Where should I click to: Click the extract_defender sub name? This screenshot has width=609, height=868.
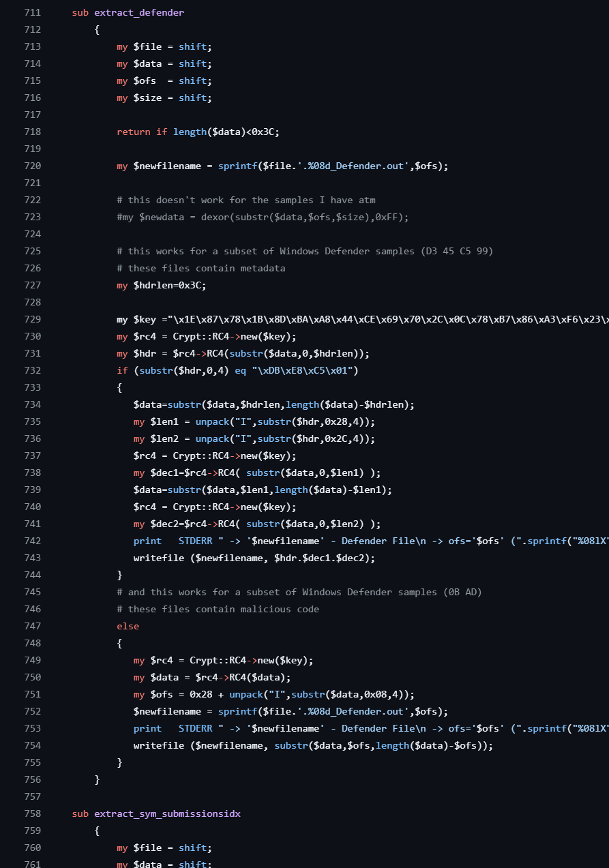click(x=139, y=12)
